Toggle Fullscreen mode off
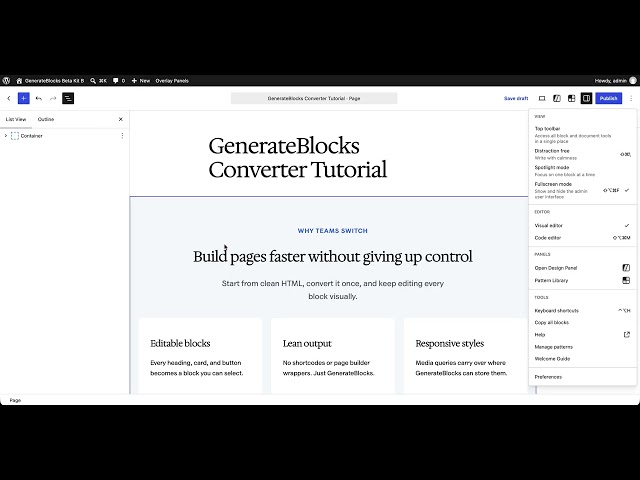The height and width of the screenshot is (480, 640). pyautogui.click(x=582, y=190)
